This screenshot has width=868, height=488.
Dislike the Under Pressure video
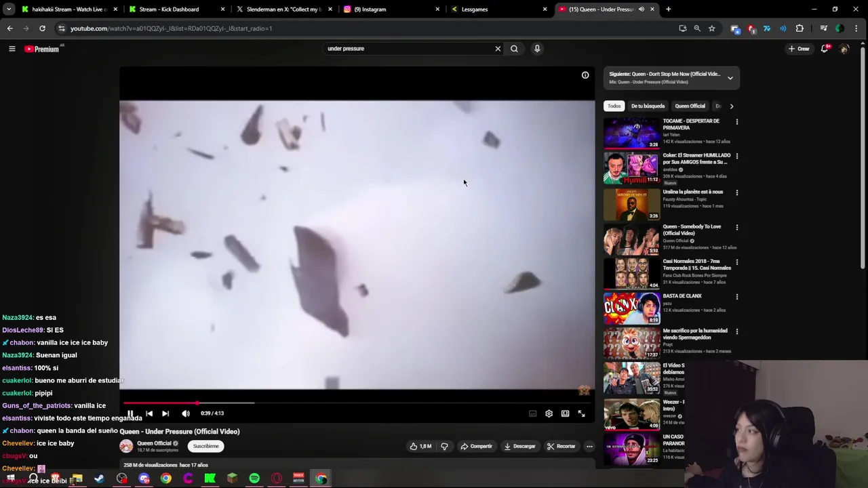pyautogui.click(x=445, y=446)
